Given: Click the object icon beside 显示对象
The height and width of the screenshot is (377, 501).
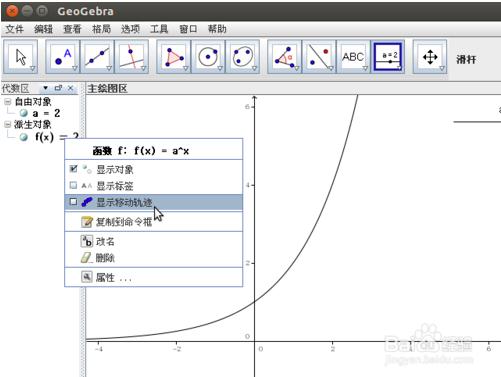Looking at the screenshot, I should (x=87, y=169).
